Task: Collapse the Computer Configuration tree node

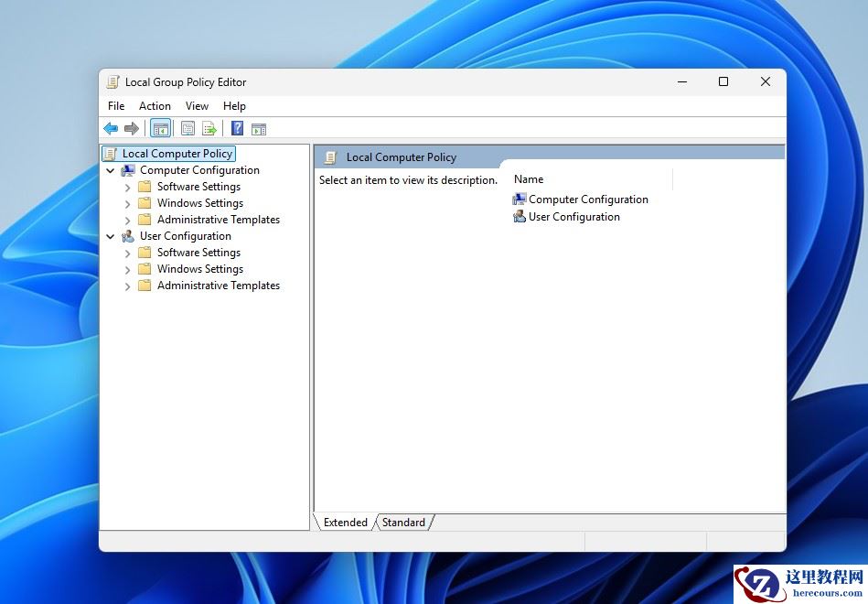Action: point(111,170)
